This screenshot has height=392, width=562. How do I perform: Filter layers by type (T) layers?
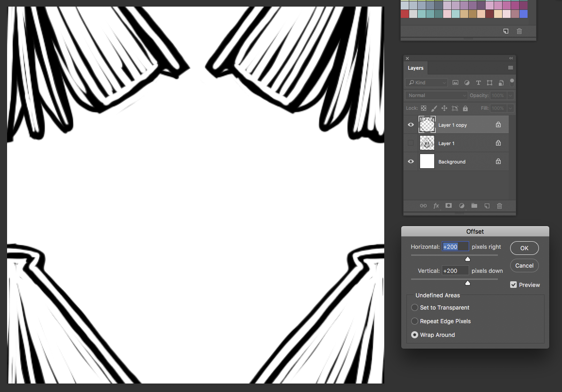coord(478,83)
